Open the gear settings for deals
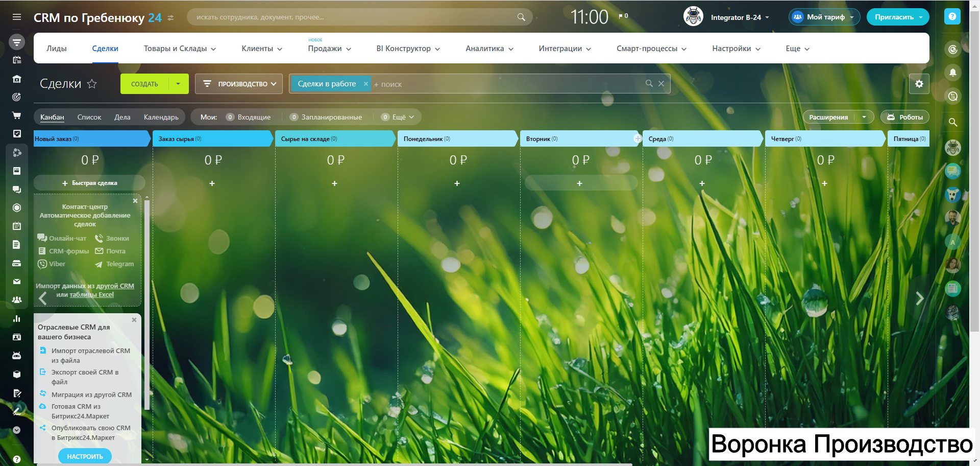This screenshot has height=466, width=980. click(x=919, y=84)
